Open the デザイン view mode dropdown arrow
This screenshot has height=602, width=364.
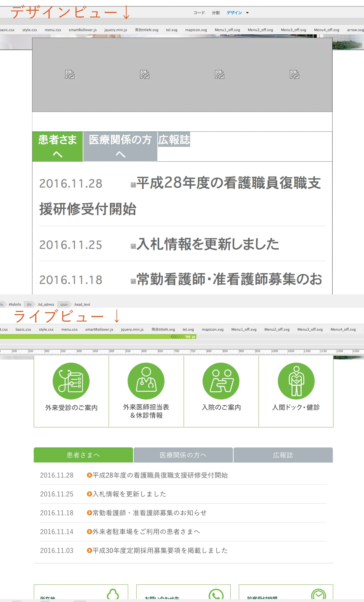tap(247, 13)
